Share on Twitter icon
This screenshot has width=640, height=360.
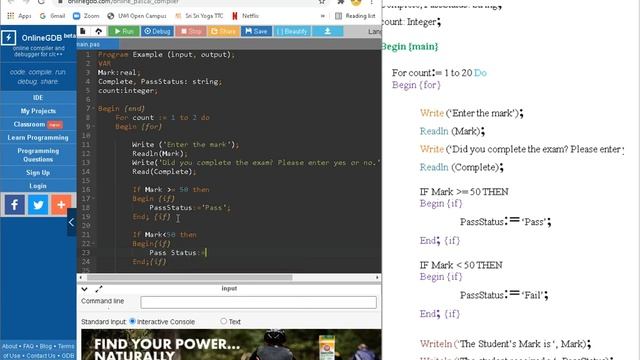click(38, 204)
